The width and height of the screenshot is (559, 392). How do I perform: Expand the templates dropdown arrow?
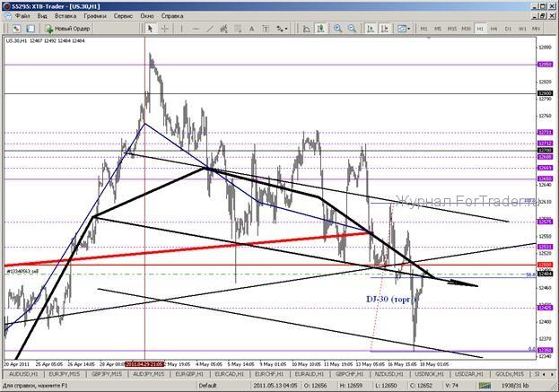(408, 29)
